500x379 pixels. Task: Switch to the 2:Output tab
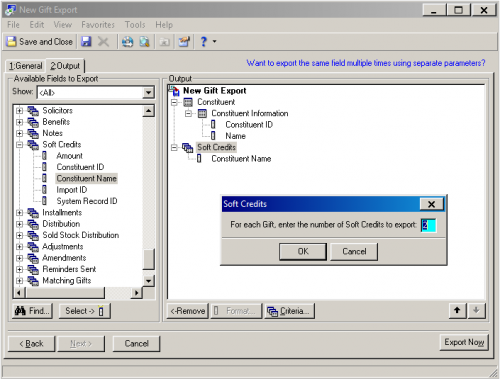coord(65,66)
